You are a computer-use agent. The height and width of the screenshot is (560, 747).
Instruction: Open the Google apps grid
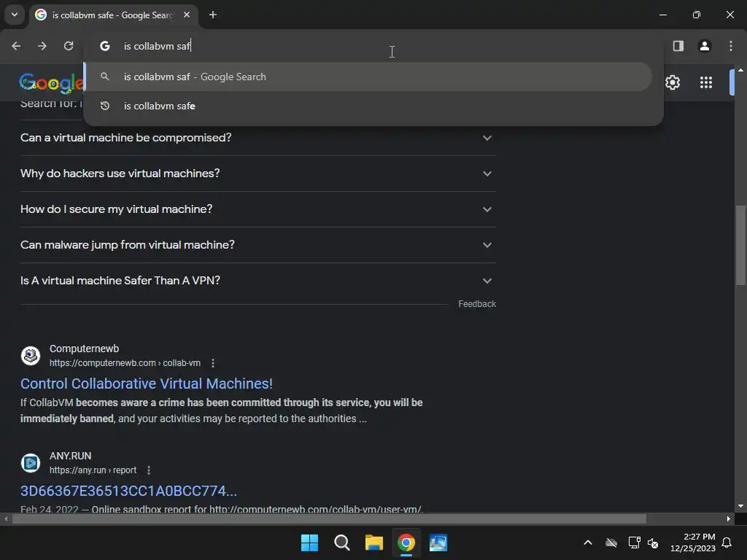click(x=706, y=82)
